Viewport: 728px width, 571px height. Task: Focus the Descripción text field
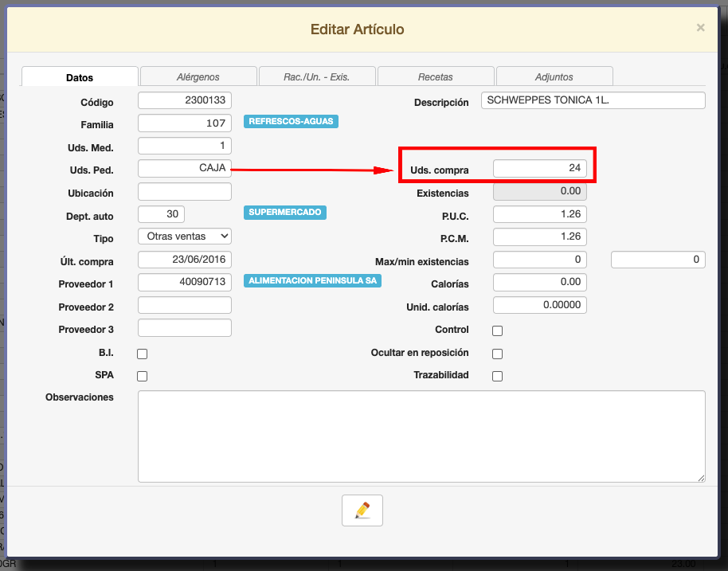593,100
